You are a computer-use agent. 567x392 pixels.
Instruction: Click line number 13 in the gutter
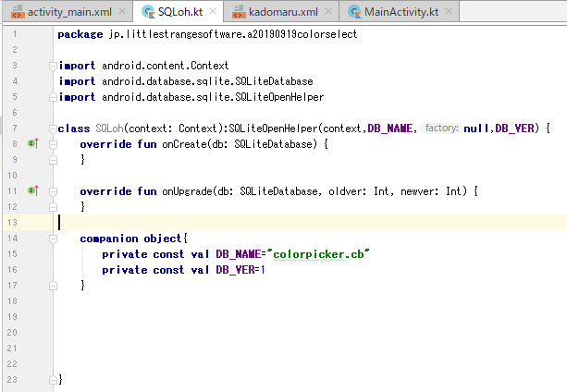(12, 222)
